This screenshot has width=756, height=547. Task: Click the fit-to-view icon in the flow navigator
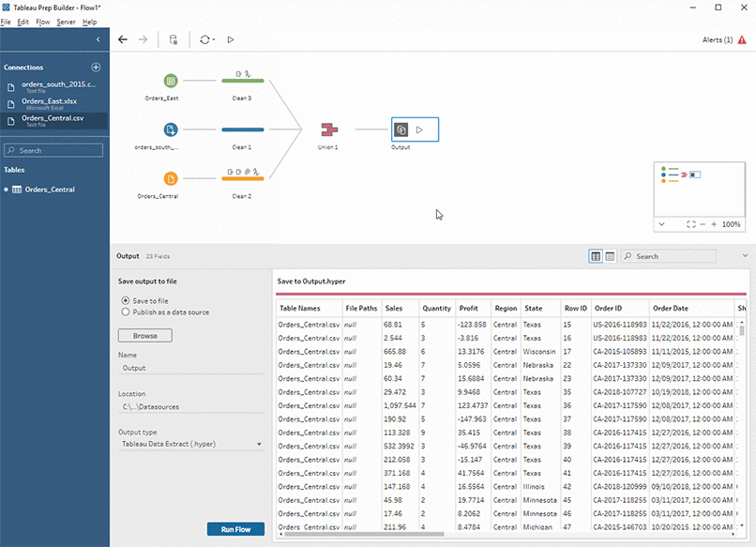(x=691, y=225)
